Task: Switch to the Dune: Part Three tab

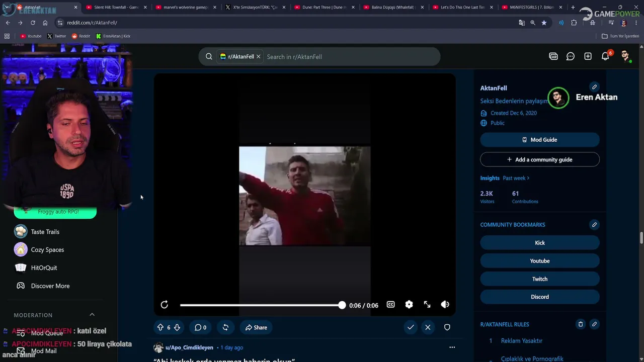Action: (325, 8)
